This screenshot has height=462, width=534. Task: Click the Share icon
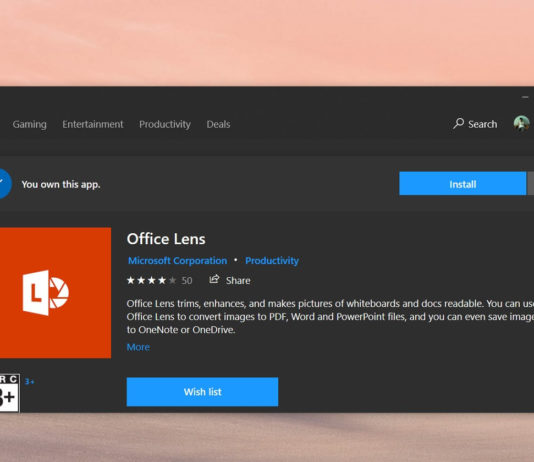(x=214, y=280)
